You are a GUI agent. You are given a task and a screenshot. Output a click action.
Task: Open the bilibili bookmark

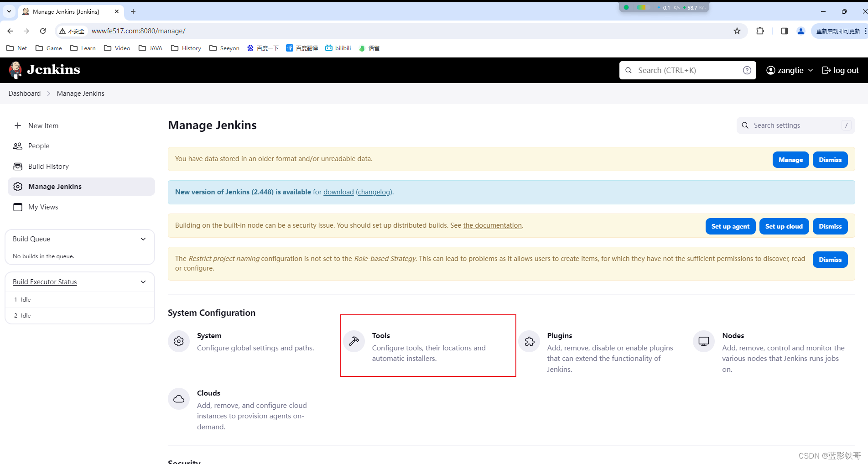pyautogui.click(x=338, y=48)
